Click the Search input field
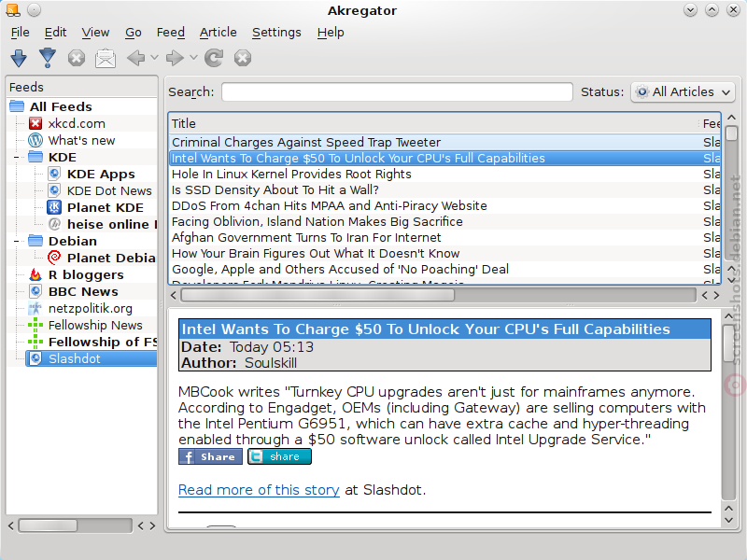Screen dimensions: 747x560 [x=397, y=91]
